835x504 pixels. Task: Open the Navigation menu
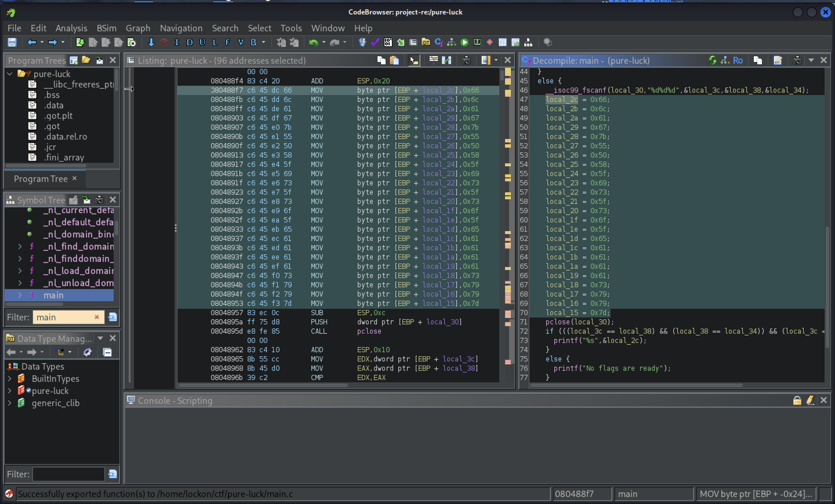click(181, 28)
